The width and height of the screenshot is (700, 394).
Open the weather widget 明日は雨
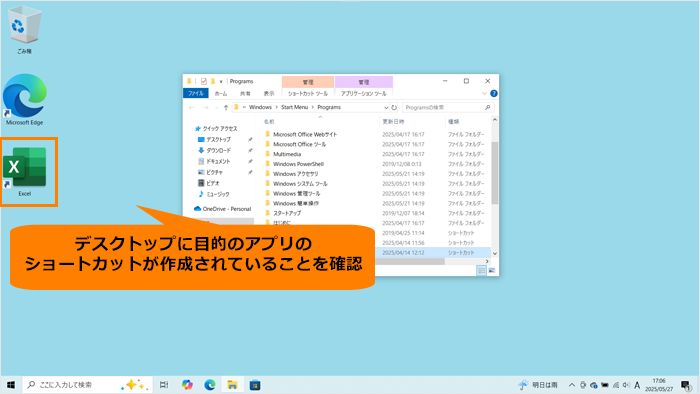click(538, 385)
